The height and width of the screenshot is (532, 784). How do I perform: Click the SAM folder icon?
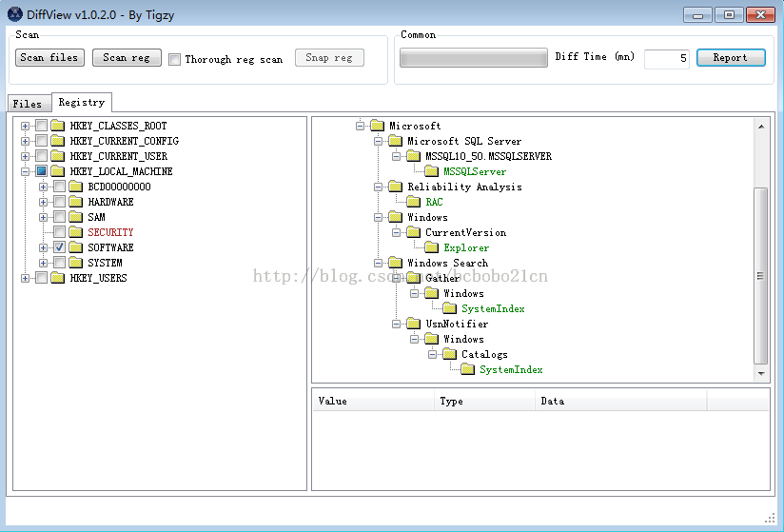(x=75, y=217)
